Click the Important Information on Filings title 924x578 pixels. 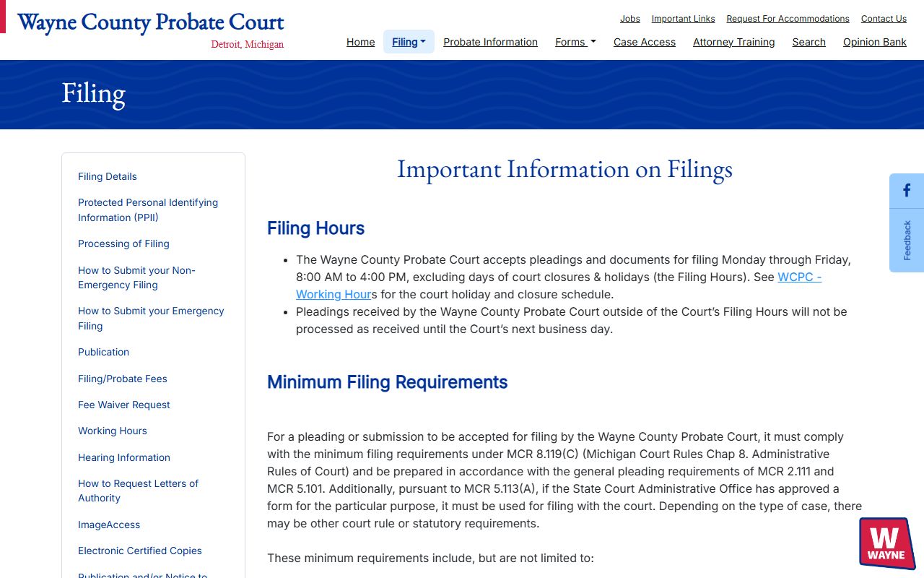pos(565,169)
